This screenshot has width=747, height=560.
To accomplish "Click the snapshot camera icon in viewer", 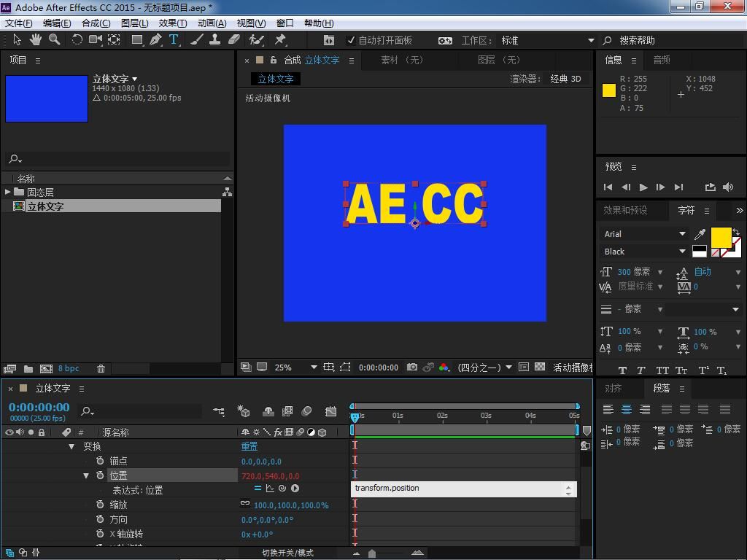I will 412,367.
